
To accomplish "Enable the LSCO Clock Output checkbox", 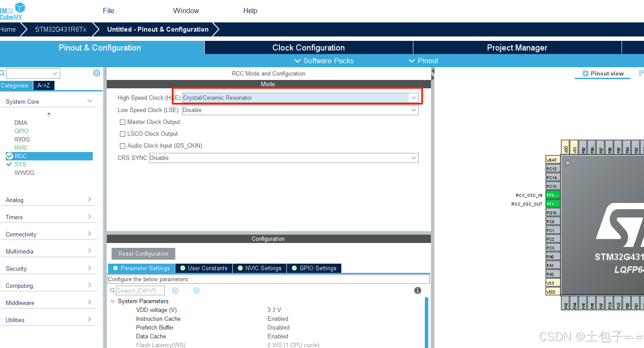I will click(123, 134).
